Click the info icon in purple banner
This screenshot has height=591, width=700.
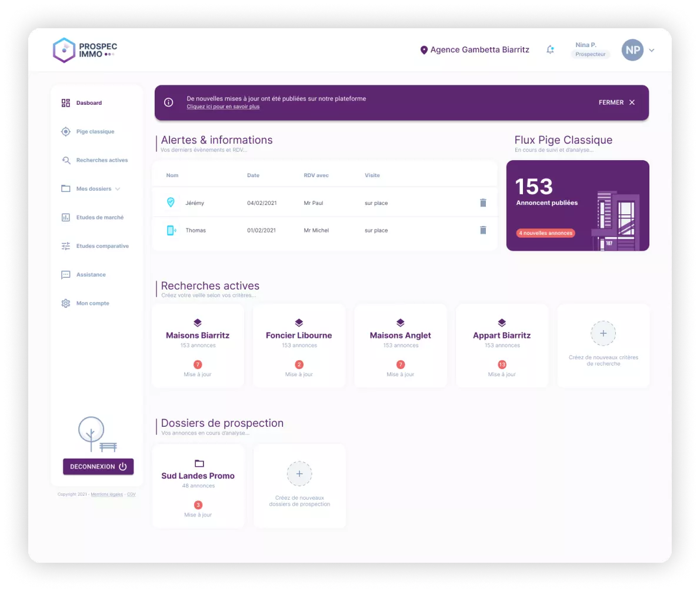pyautogui.click(x=169, y=102)
